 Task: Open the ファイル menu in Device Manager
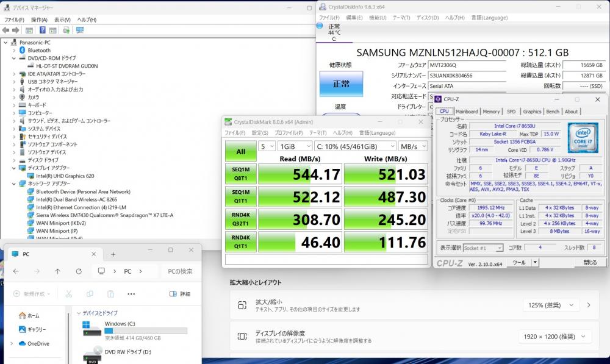(14, 20)
